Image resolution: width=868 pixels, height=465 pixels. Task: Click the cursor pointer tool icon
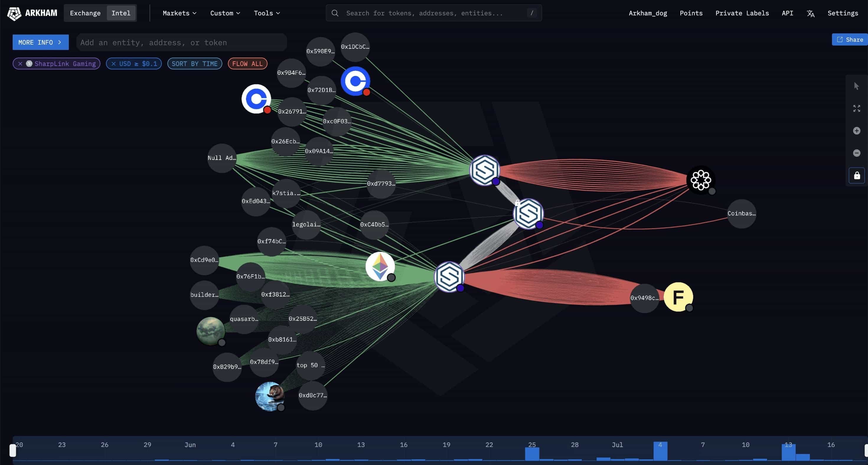click(x=856, y=86)
